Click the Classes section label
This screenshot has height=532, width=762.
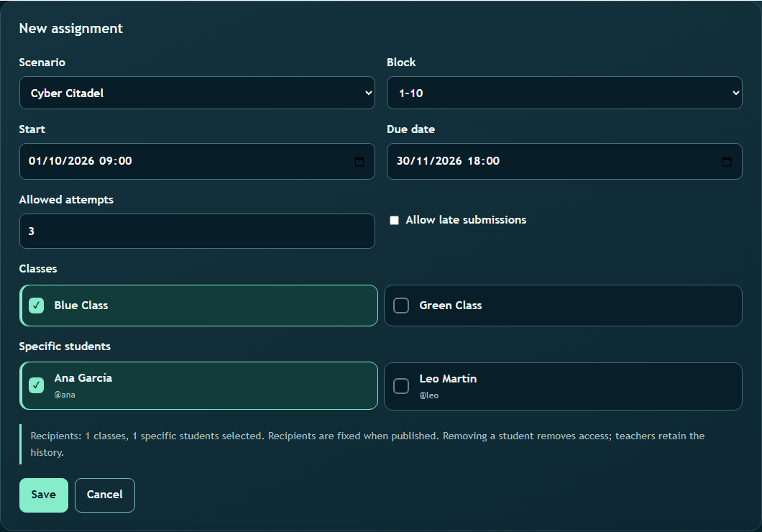coord(38,269)
